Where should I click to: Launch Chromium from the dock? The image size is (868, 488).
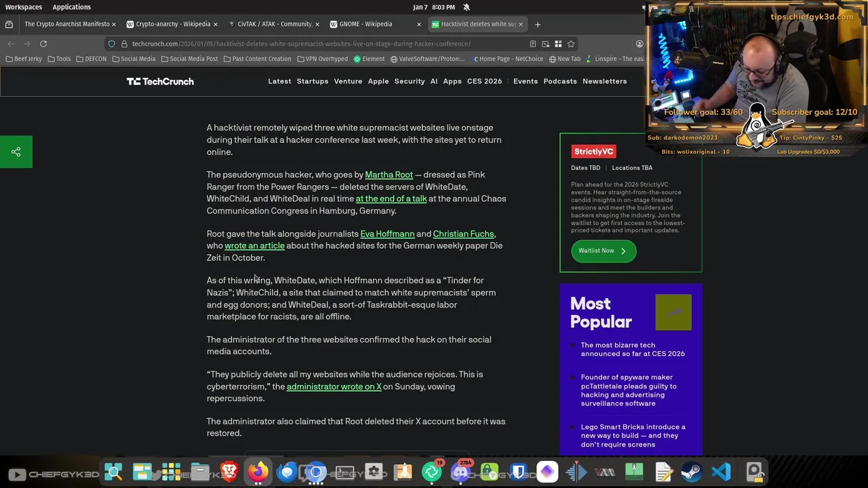coord(315,472)
